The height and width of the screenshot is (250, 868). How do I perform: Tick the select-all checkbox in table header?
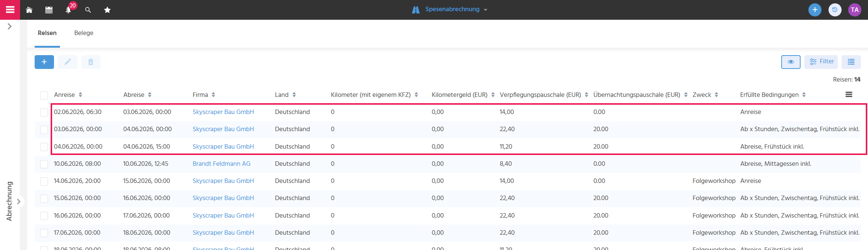pyautogui.click(x=44, y=95)
